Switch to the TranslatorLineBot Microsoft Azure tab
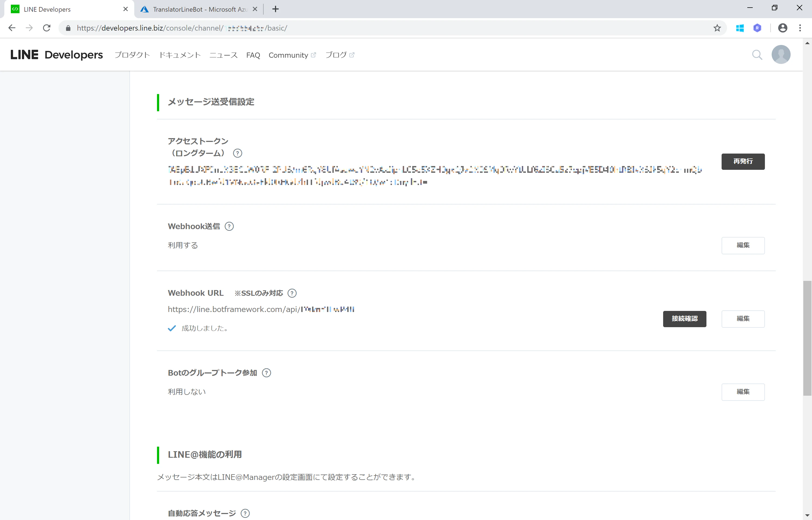The image size is (812, 520). pos(199,9)
